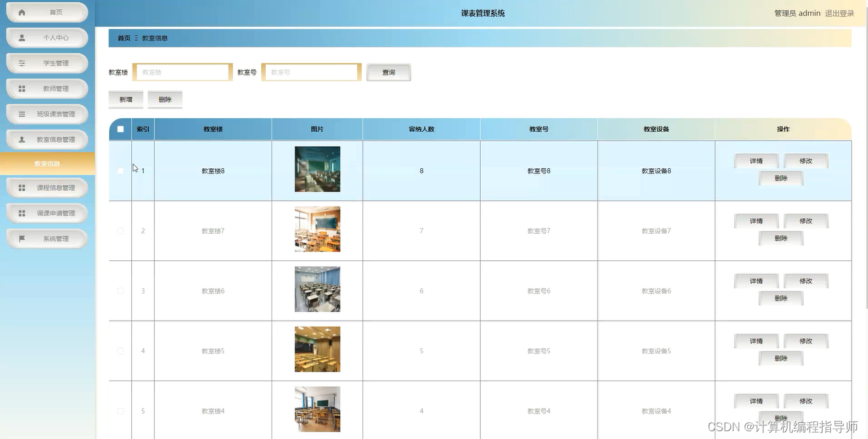The image size is (868, 439).
Task: Click the grid icon beside 调课申请管理
Action: [x=22, y=213]
